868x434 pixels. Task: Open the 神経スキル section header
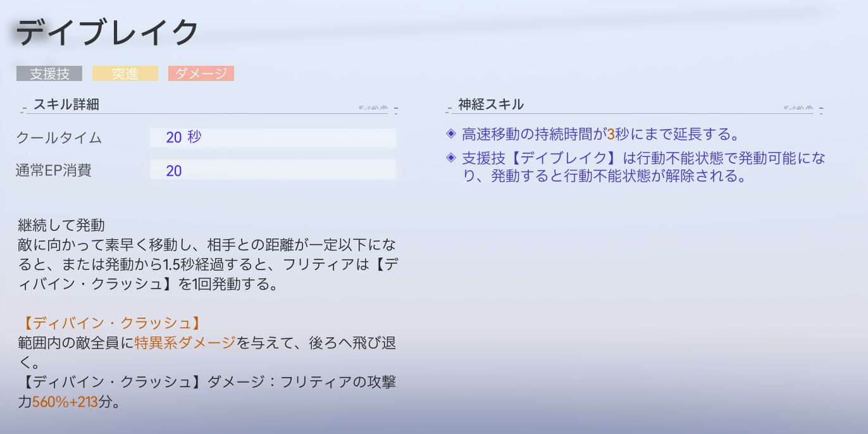tap(491, 104)
